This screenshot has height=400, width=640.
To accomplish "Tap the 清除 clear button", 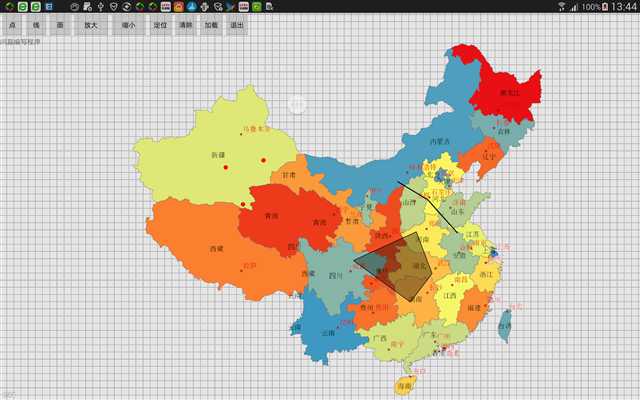I will [x=186, y=25].
